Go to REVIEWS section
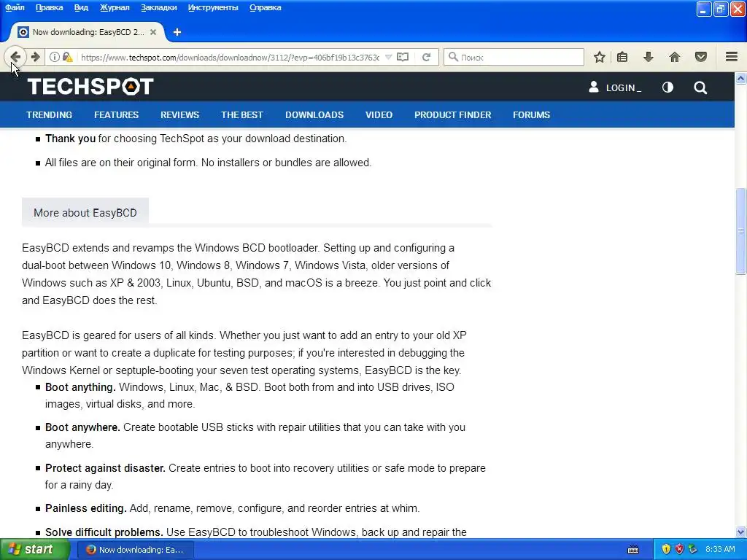Screen dimensions: 747x560 click(179, 114)
